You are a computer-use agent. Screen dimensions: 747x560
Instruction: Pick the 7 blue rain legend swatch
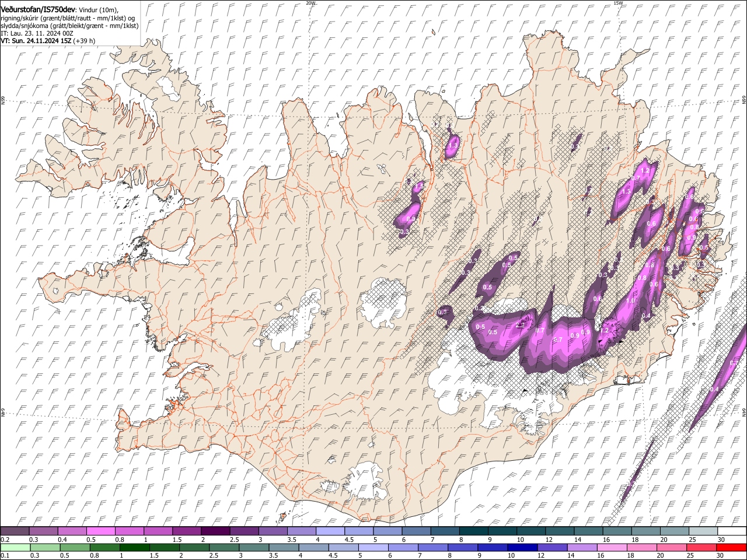click(x=433, y=547)
